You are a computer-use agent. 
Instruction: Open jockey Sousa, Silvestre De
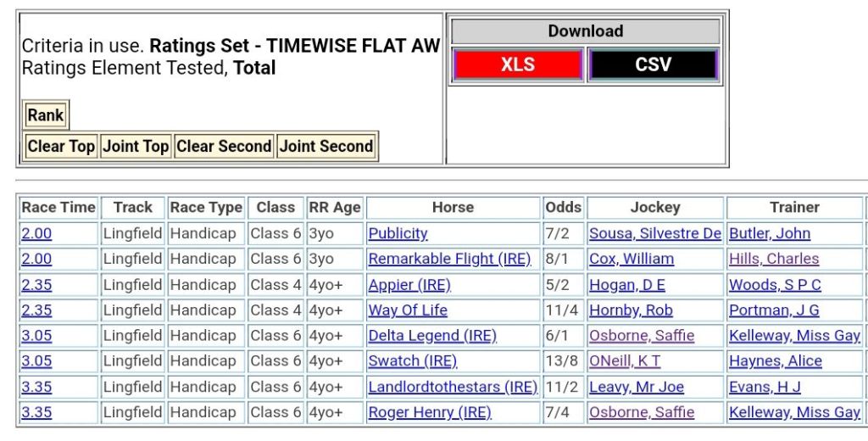click(655, 233)
